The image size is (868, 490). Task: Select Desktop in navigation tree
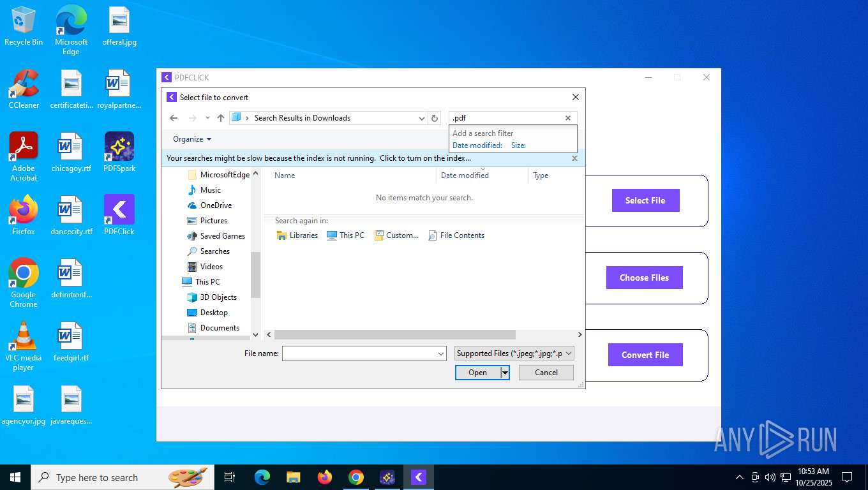coord(207,313)
